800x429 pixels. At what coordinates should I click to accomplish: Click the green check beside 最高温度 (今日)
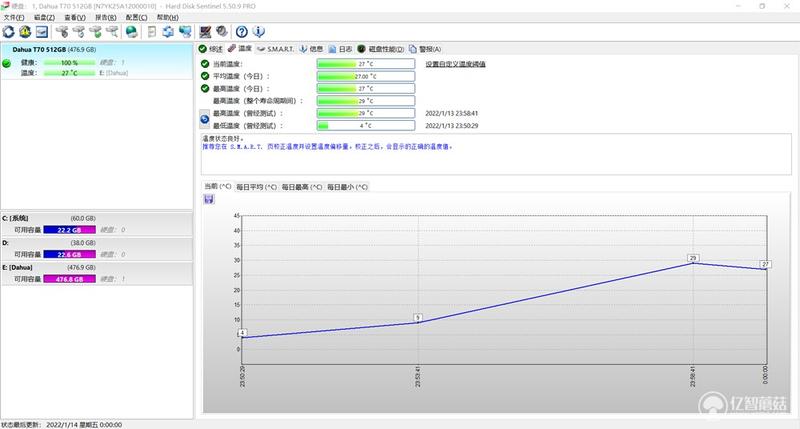(x=205, y=88)
